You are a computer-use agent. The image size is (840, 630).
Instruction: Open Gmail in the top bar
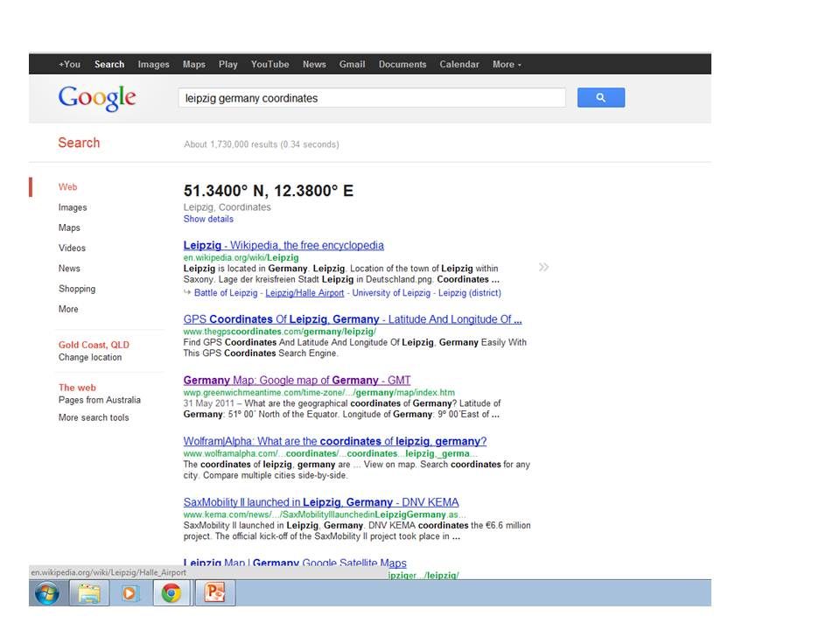(x=352, y=64)
